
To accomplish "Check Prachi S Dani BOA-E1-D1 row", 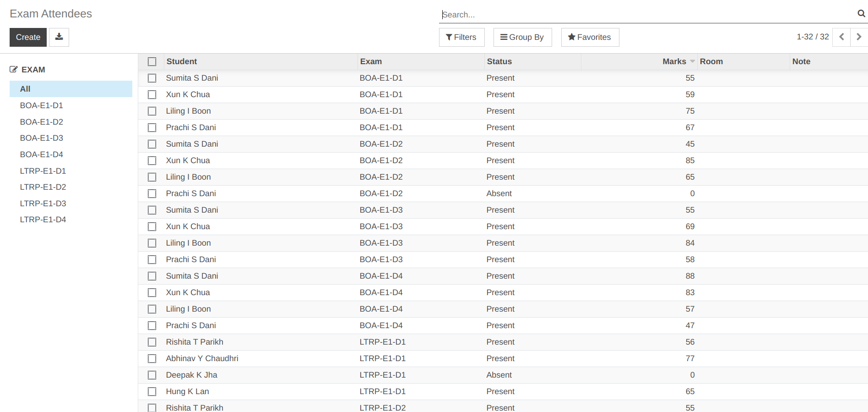I will (x=152, y=127).
